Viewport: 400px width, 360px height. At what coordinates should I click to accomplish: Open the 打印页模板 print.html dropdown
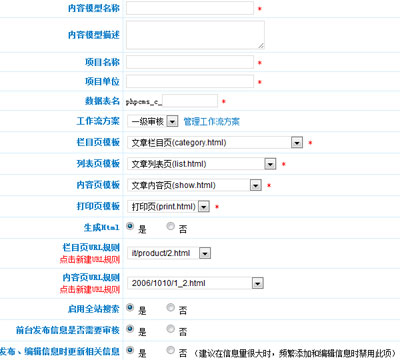click(168, 206)
